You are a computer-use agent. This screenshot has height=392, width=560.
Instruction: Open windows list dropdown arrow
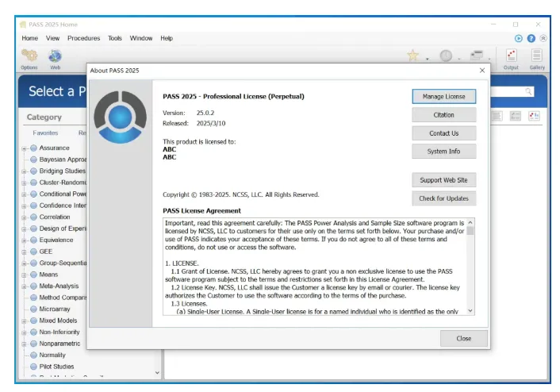(489, 59)
